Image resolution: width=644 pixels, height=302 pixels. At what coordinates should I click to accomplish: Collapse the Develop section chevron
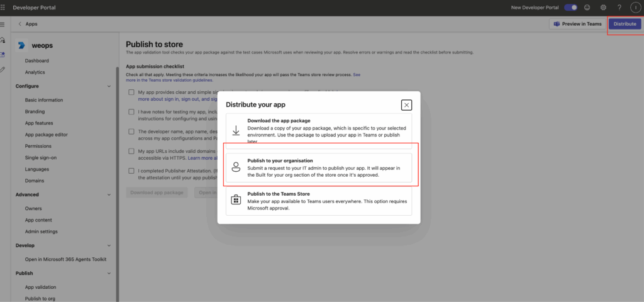109,246
